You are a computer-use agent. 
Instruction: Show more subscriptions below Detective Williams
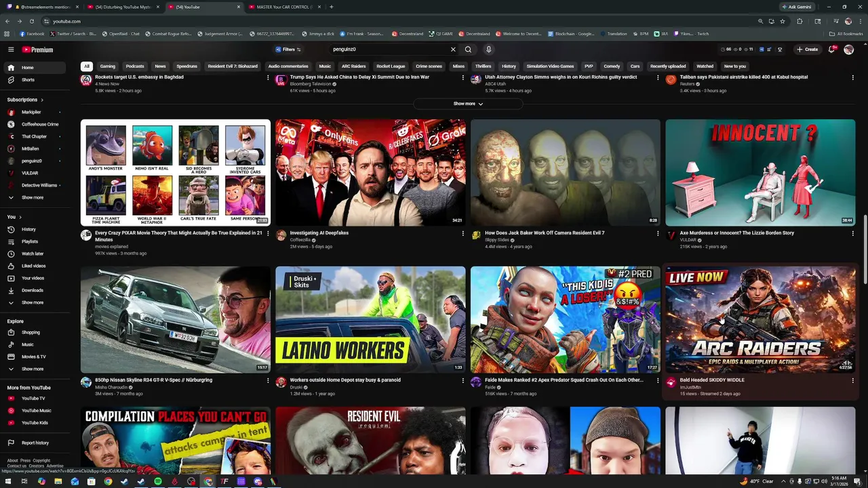pyautogui.click(x=34, y=198)
